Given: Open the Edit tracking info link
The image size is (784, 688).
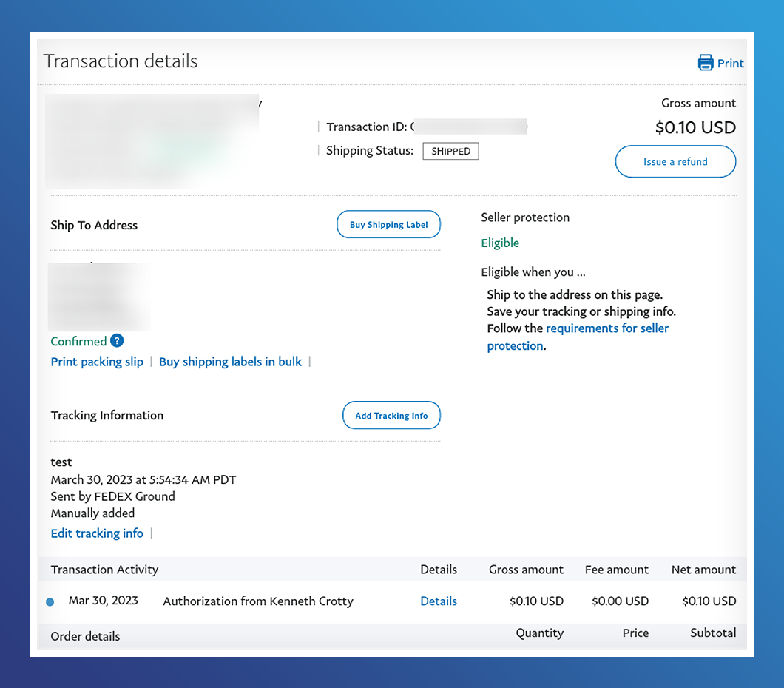Looking at the screenshot, I should tap(97, 533).
